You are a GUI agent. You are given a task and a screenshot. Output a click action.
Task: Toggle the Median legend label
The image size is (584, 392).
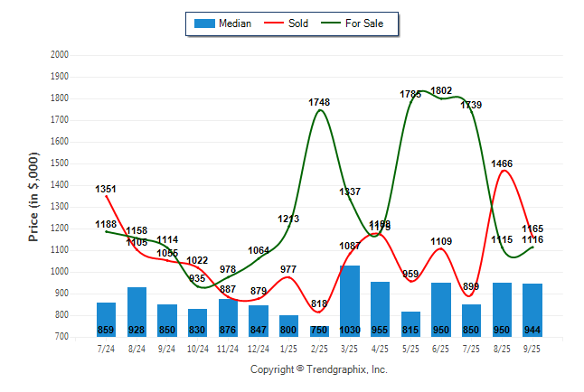click(235, 23)
